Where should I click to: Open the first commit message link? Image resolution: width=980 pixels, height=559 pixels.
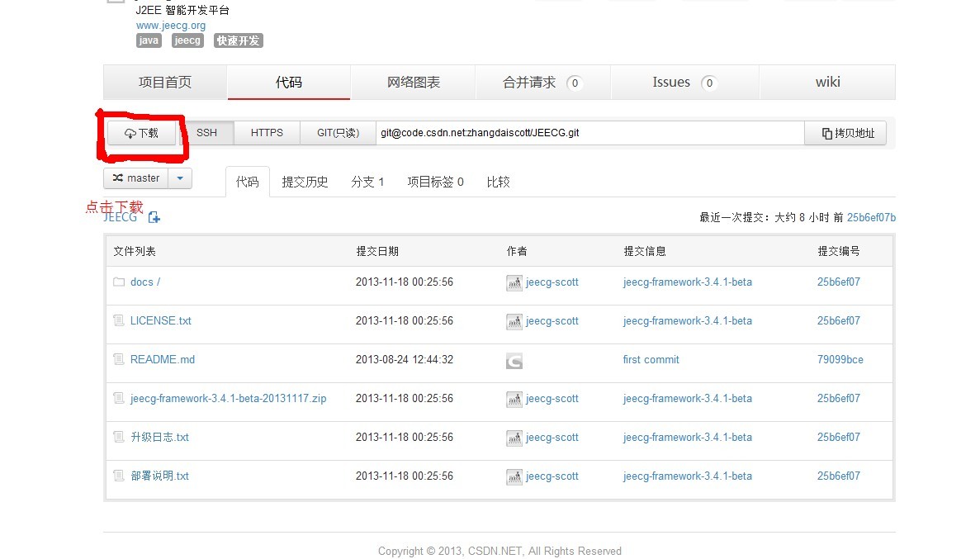(651, 359)
